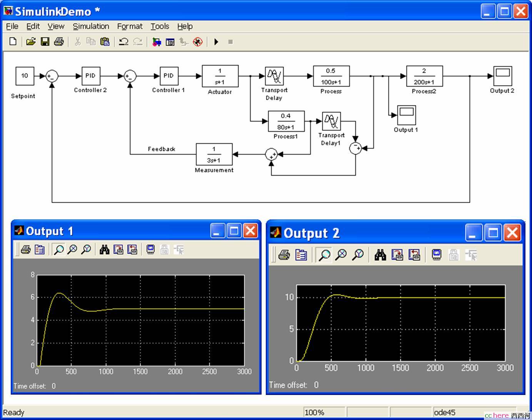Cut selection using the scissors icon
This screenshot has width=532, height=420.
click(x=77, y=42)
